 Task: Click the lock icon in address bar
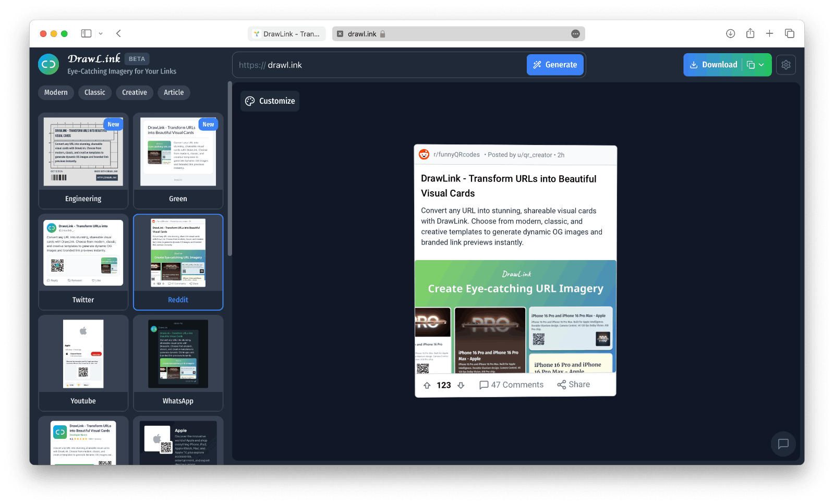click(x=382, y=34)
